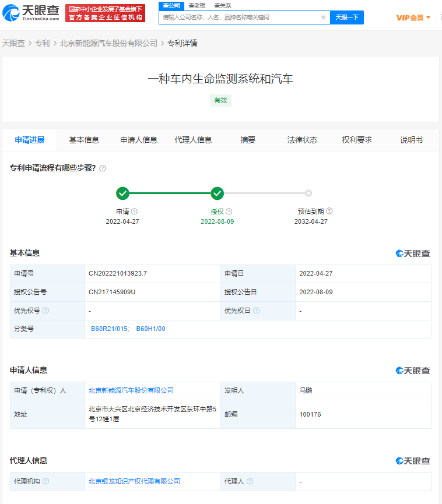Viewport: 442px width, 504px height.
Task: Focus the company name search input field
Action: click(x=239, y=17)
